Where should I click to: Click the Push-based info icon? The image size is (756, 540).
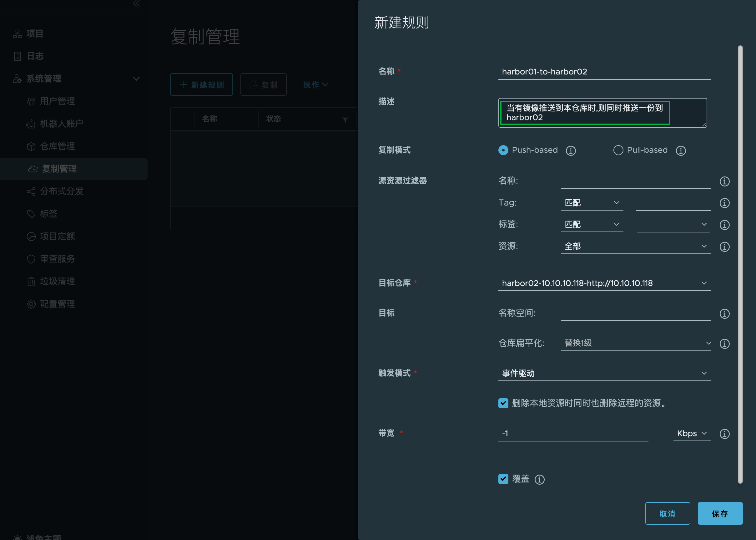[x=571, y=150]
